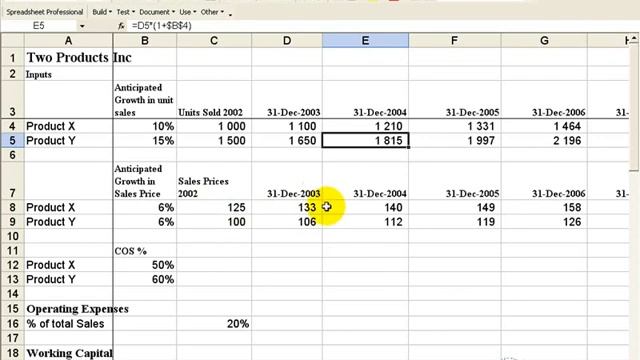640x360 pixels.
Task: Click the Select All corner box
Action: coord(12,40)
